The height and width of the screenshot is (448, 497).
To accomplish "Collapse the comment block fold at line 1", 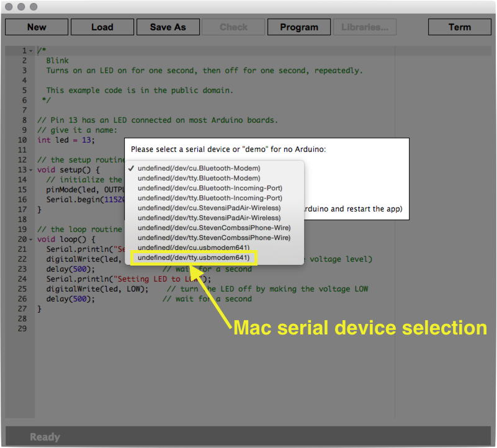I will click(31, 51).
